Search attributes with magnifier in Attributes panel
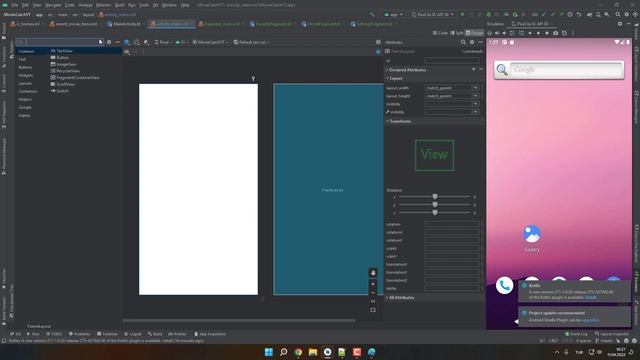The width and height of the screenshot is (640, 360). click(463, 42)
